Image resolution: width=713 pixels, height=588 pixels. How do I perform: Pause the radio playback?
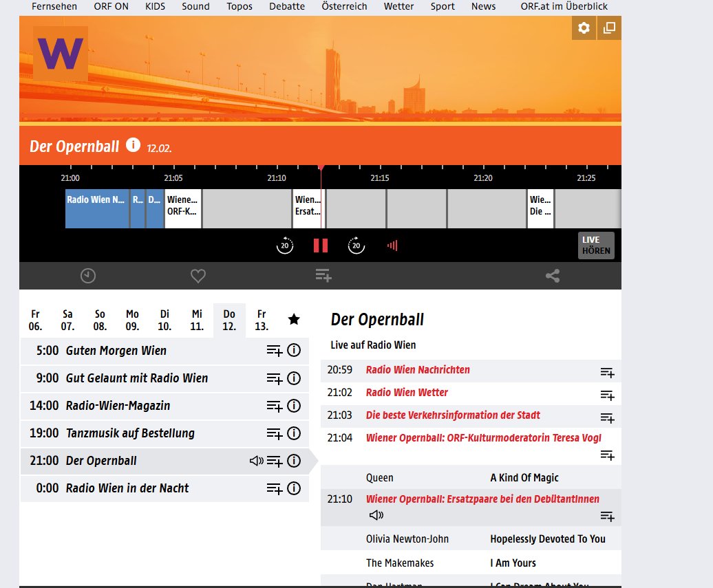(x=321, y=246)
